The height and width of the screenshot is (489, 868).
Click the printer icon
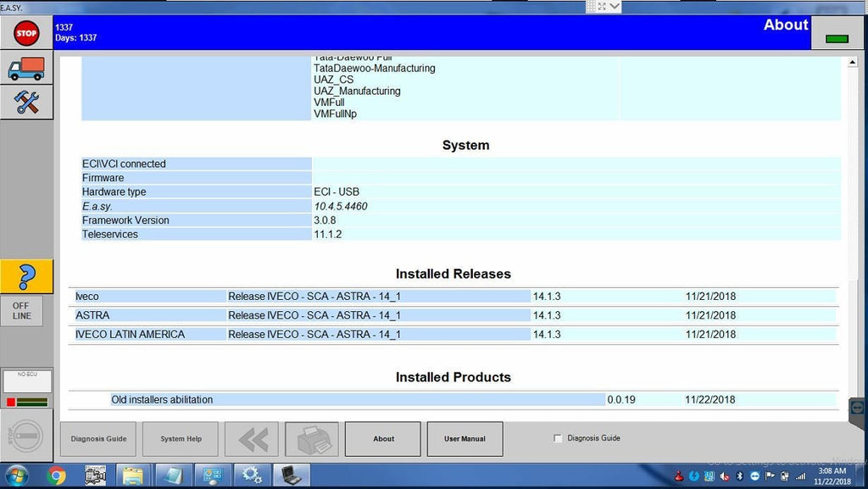click(x=312, y=439)
